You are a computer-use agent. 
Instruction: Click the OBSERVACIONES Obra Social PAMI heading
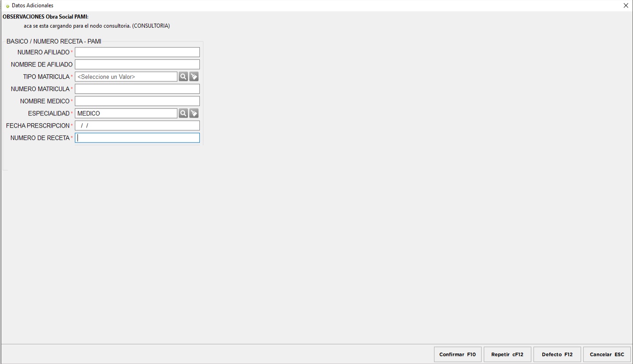pos(46,17)
